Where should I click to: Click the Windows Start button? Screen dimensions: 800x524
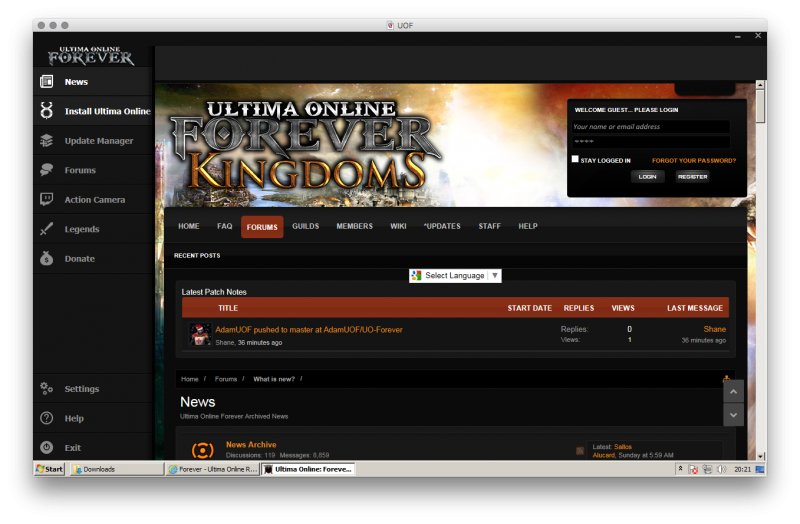pyautogui.click(x=49, y=469)
